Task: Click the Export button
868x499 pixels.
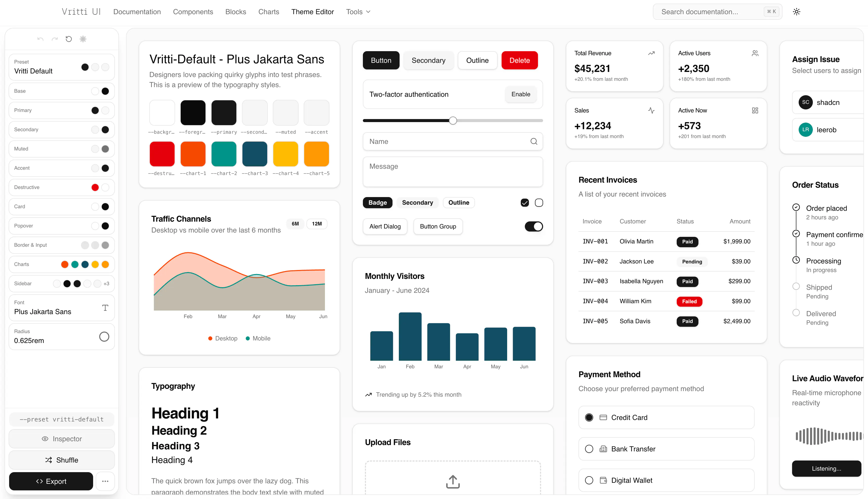Action: coord(51,481)
